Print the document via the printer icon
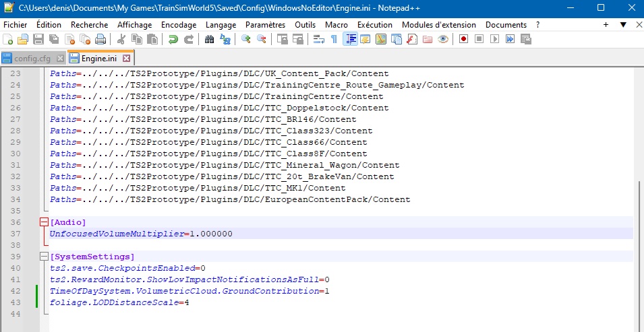 100,40
